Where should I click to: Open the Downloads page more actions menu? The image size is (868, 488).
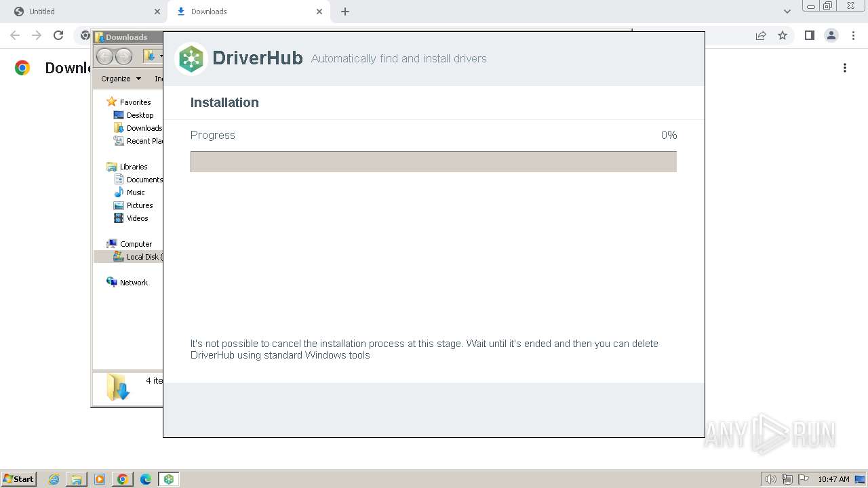[x=845, y=68]
